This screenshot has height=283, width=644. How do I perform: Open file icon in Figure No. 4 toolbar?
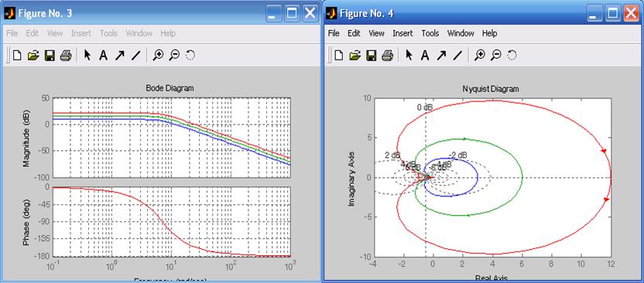coord(355,55)
